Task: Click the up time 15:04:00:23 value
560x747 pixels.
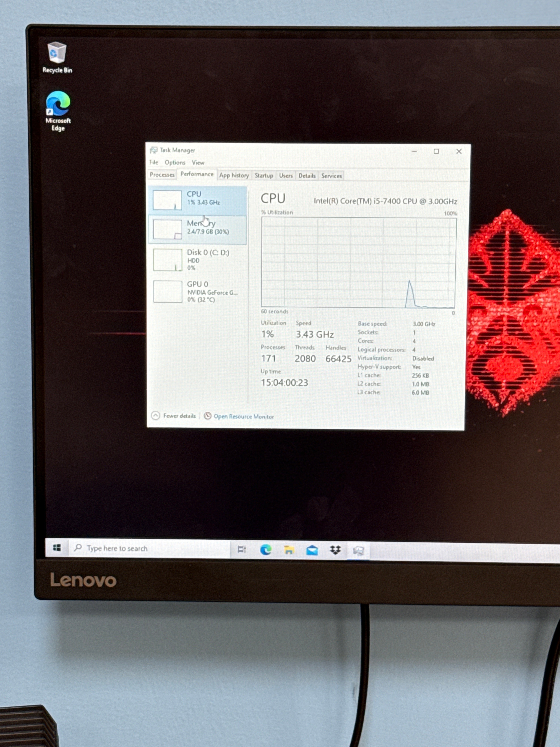Action: click(284, 383)
